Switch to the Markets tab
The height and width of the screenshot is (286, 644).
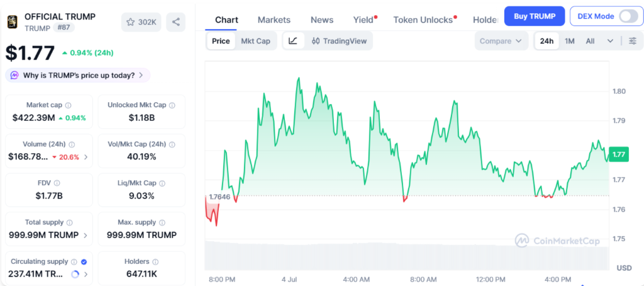click(x=274, y=20)
